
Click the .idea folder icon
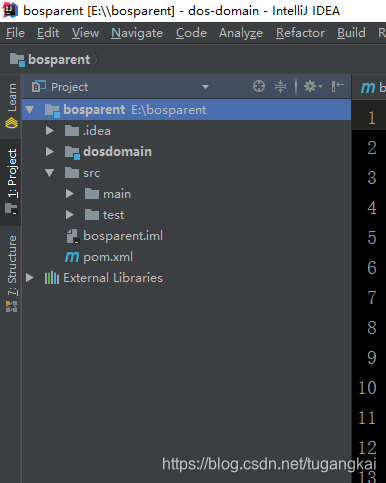pos(72,131)
